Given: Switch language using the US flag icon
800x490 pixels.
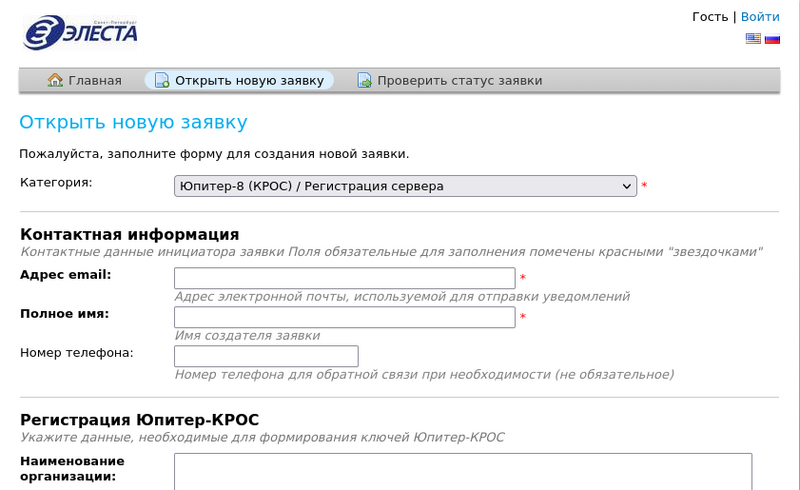Looking at the screenshot, I should coord(753,38).
